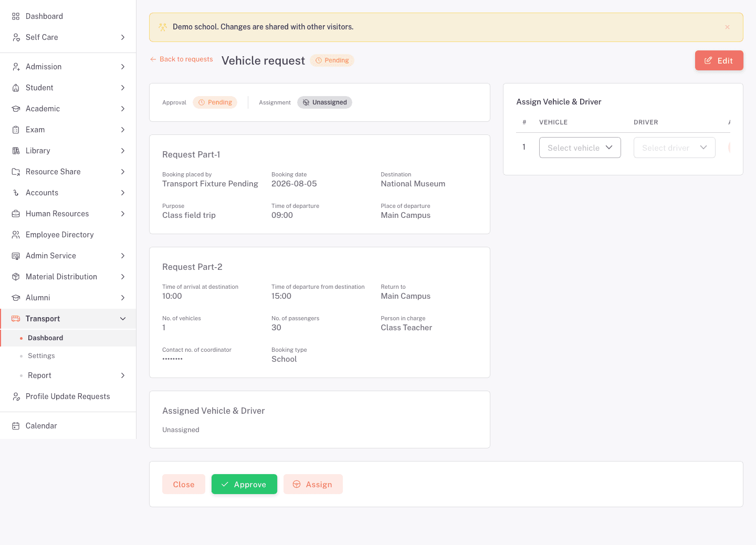Image resolution: width=756 pixels, height=545 pixels.
Task: Click the Calendar icon in sidebar
Action: tap(16, 426)
